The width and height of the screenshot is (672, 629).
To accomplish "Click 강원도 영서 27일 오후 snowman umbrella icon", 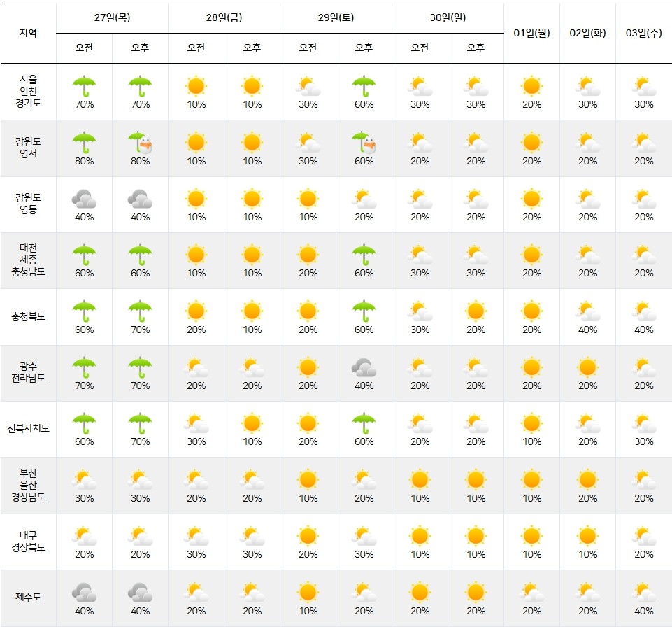I will coord(141,143).
